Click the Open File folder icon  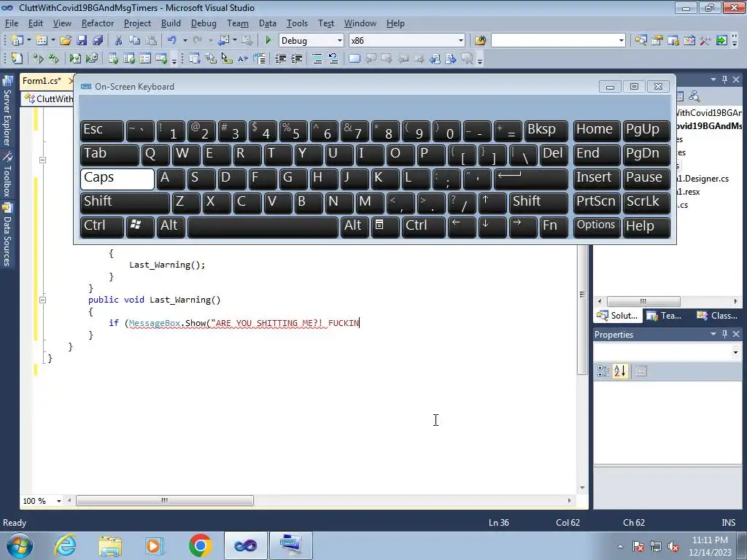tap(66, 41)
